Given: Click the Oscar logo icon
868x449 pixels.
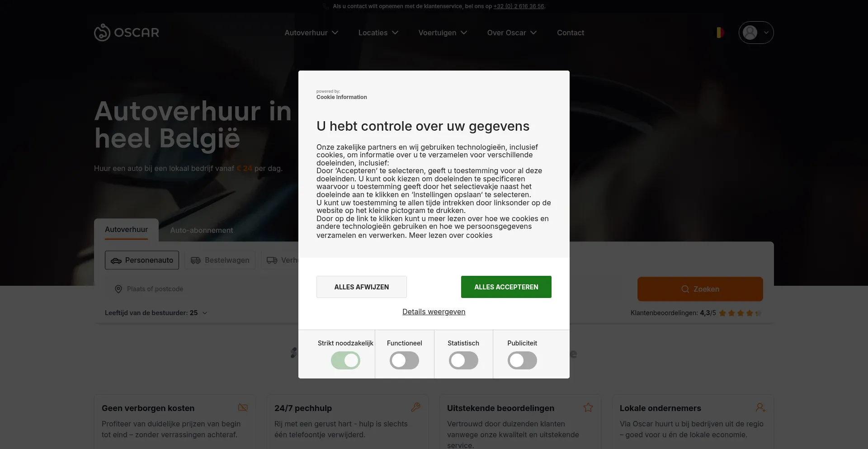Looking at the screenshot, I should [x=102, y=33].
